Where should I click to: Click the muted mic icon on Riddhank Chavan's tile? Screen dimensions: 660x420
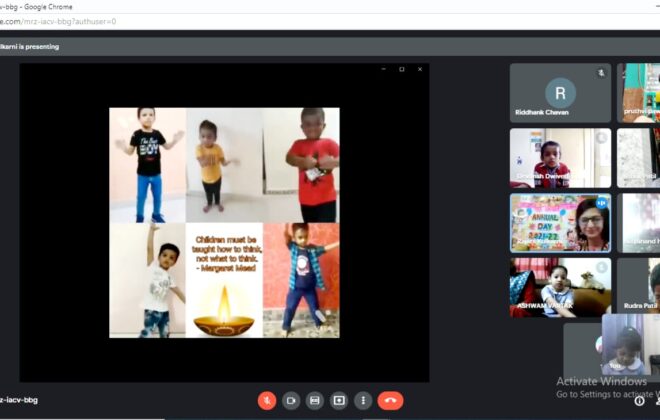coord(601,73)
